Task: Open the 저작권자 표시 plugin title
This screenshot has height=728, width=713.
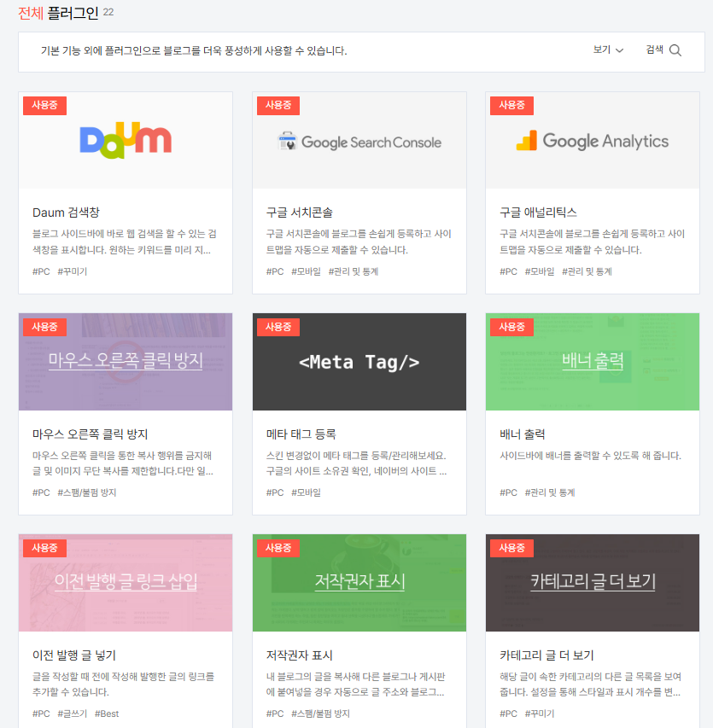Action: point(300,655)
